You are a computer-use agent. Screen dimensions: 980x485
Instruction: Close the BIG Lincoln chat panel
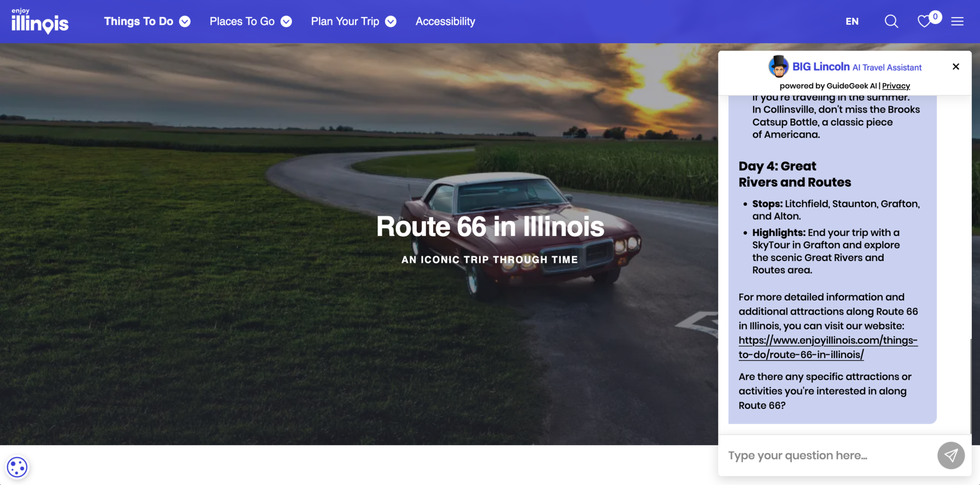click(x=956, y=67)
